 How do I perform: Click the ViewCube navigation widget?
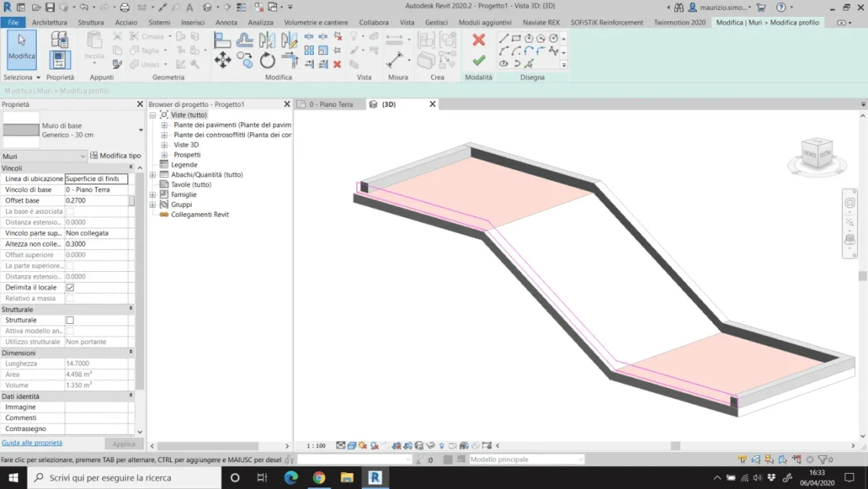817,156
